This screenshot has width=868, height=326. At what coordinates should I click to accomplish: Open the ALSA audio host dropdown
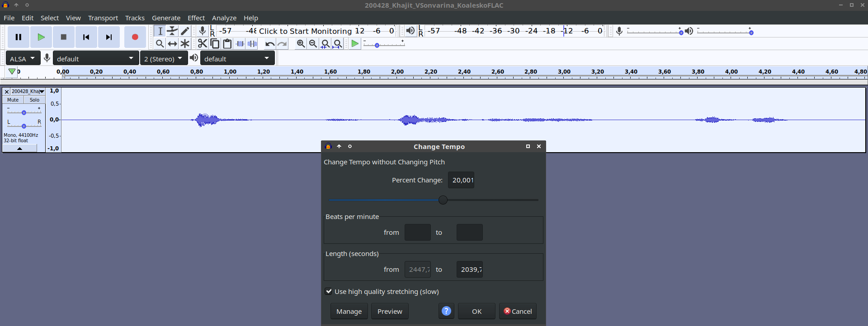23,59
